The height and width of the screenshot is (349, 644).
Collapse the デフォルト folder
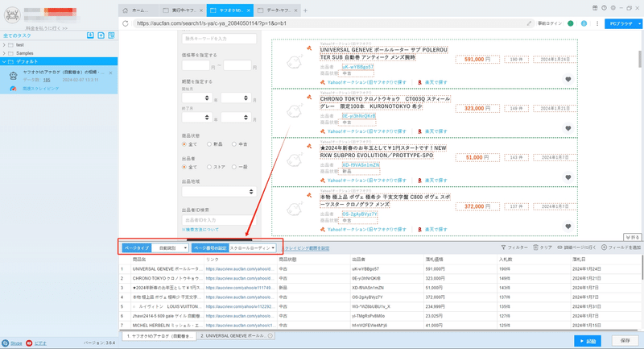(x=4, y=62)
